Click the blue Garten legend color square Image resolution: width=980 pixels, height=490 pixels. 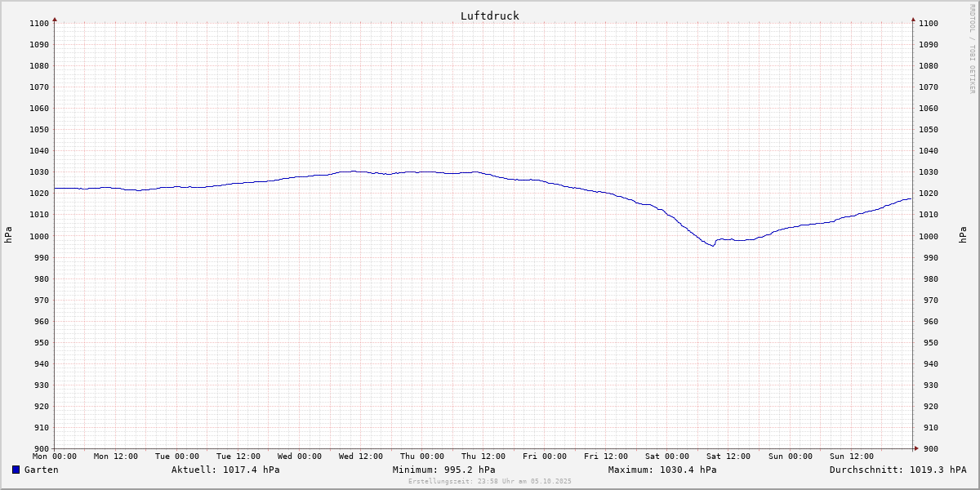pyautogui.click(x=16, y=470)
